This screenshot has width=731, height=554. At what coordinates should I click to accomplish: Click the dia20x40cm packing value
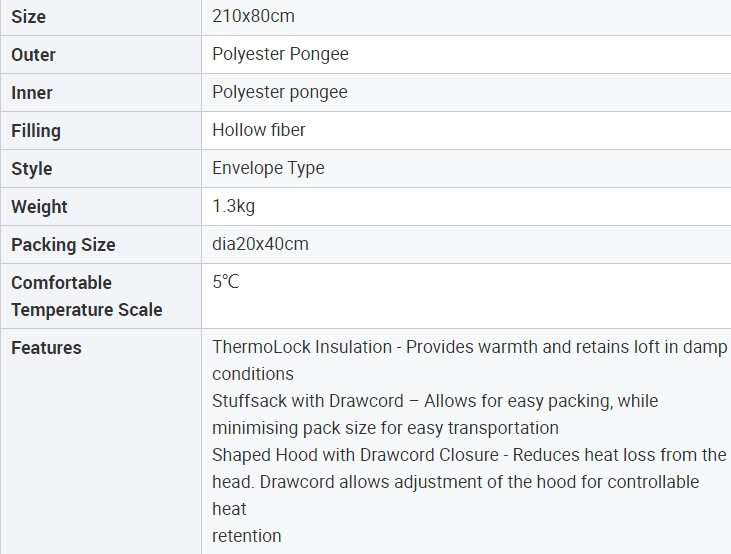click(260, 244)
